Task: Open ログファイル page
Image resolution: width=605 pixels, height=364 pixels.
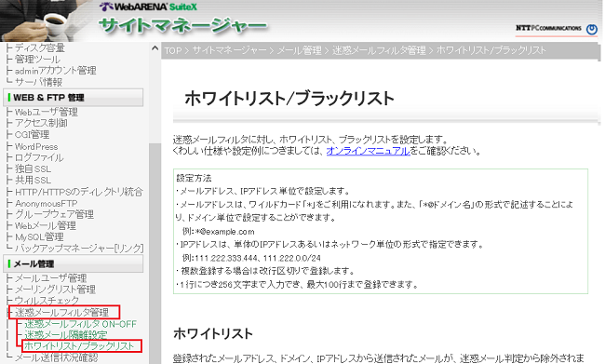Action: (39, 157)
